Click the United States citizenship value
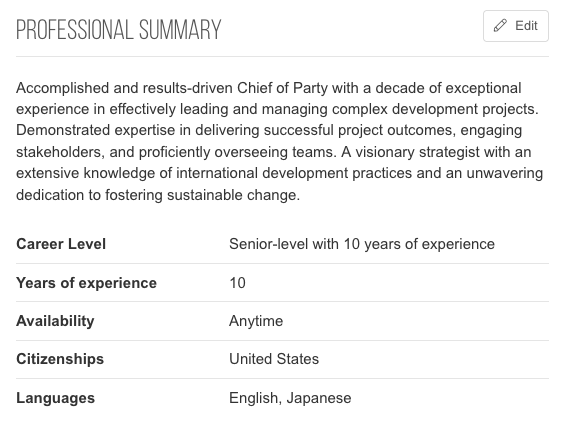Screen dimensions: 566x444 274,359
